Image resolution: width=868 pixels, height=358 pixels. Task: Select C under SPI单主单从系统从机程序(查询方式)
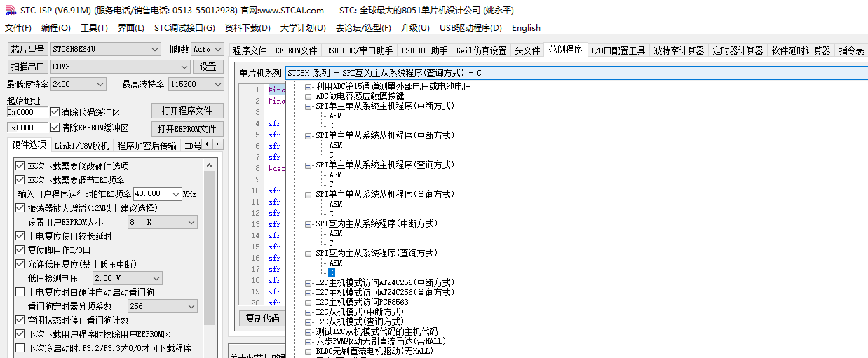click(331, 214)
